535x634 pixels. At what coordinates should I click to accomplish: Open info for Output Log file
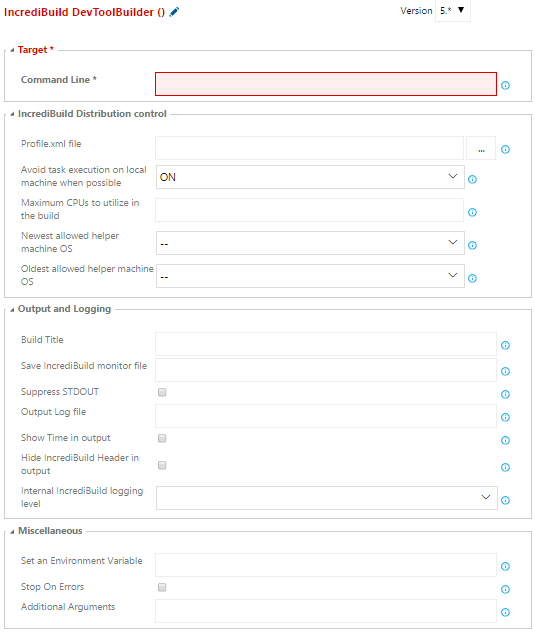pyautogui.click(x=505, y=417)
